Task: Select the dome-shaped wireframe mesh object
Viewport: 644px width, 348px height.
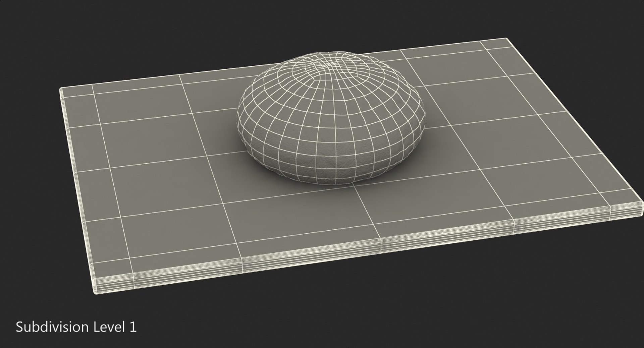Action: (x=332, y=118)
